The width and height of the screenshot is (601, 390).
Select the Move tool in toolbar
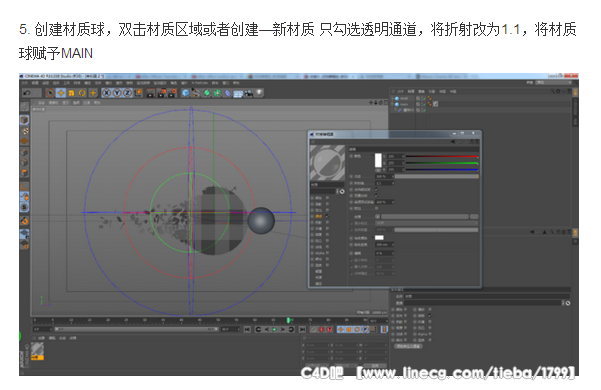click(61, 93)
